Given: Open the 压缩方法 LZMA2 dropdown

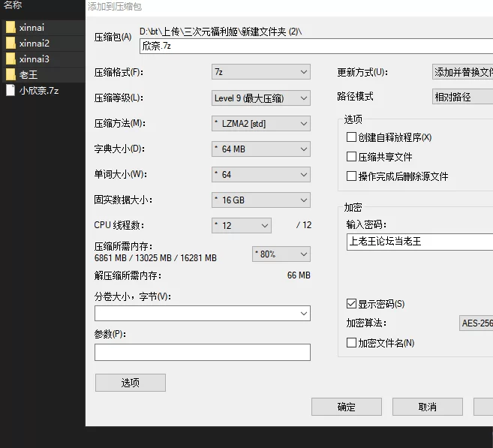Looking at the screenshot, I should pyautogui.click(x=261, y=124).
